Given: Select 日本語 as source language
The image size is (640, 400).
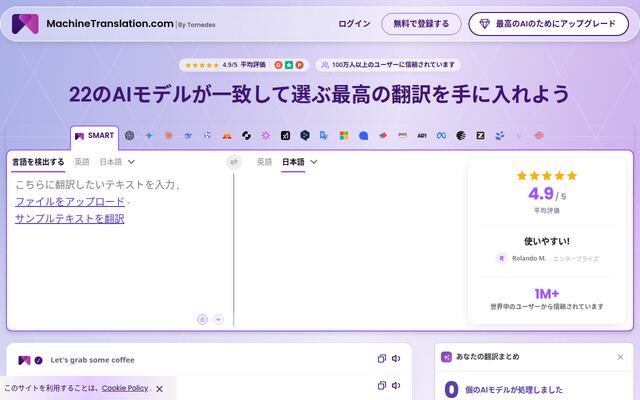Looking at the screenshot, I should 111,162.
